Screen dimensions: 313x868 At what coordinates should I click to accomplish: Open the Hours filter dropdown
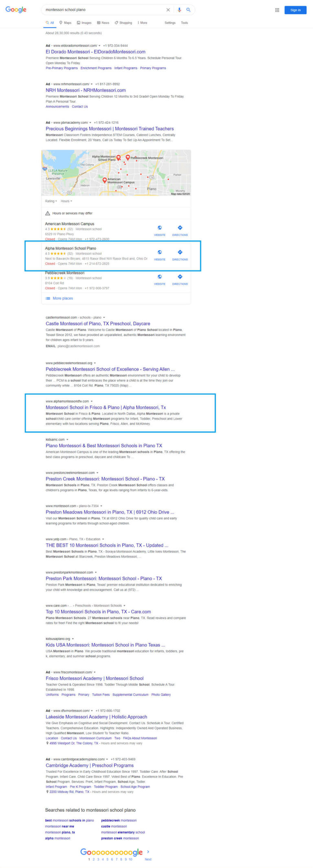pos(66,201)
